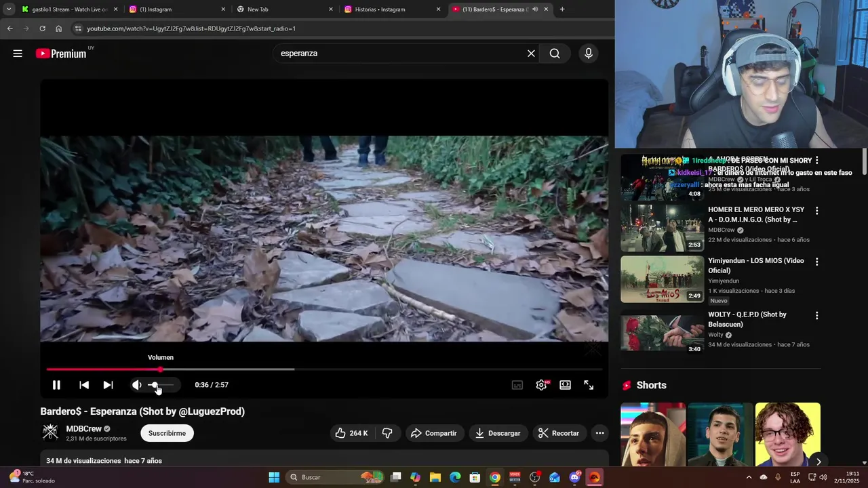
Task: Clear the search box with X
Action: point(531,54)
